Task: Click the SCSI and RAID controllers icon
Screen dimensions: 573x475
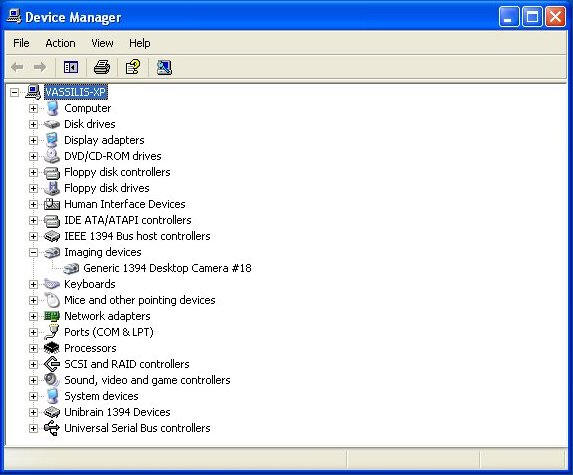Action: [x=52, y=364]
